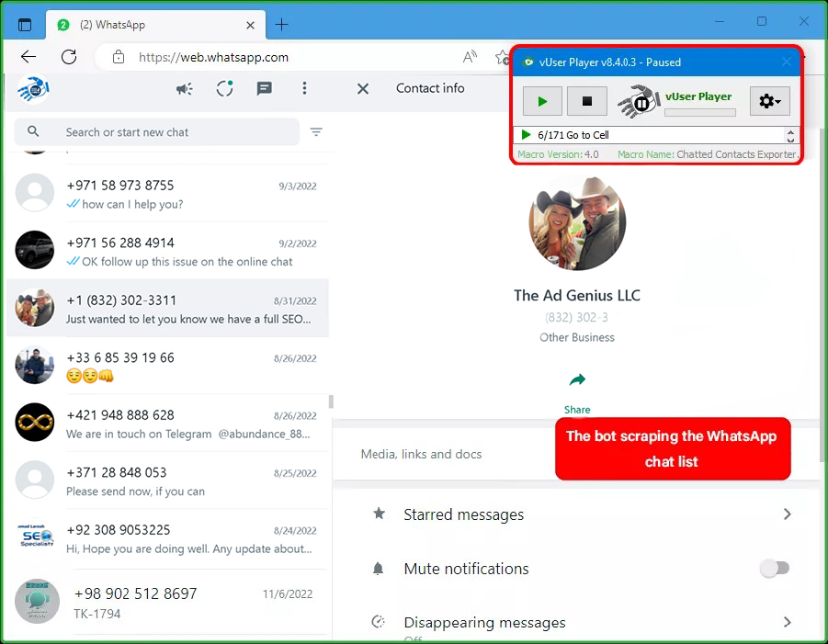Click the browser back arrow
This screenshot has width=828, height=644.
[x=28, y=56]
